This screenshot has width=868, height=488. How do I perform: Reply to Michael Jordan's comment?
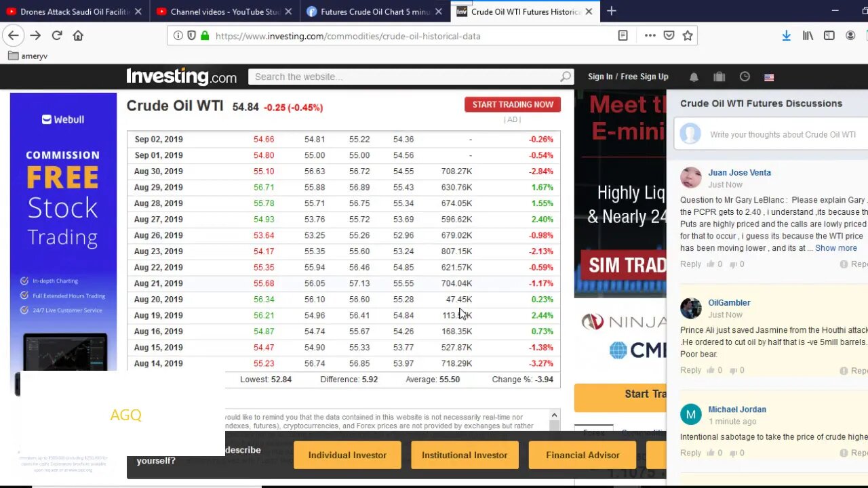(x=690, y=453)
